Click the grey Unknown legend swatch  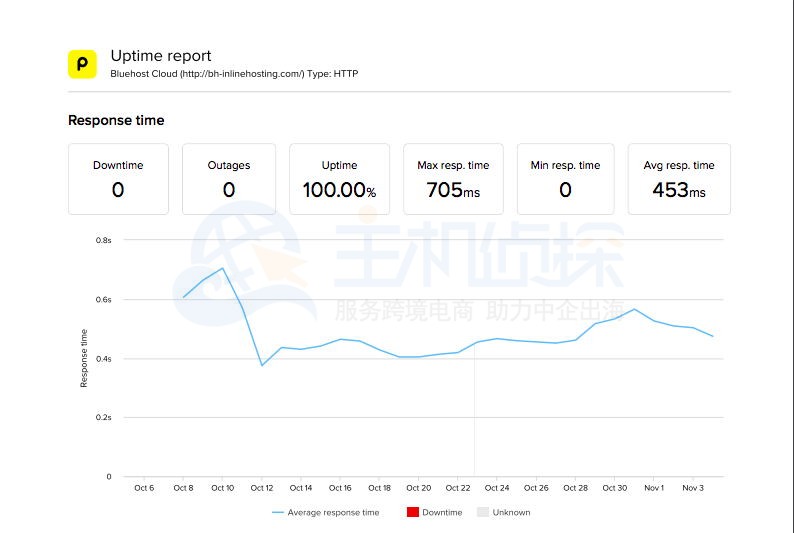482,513
